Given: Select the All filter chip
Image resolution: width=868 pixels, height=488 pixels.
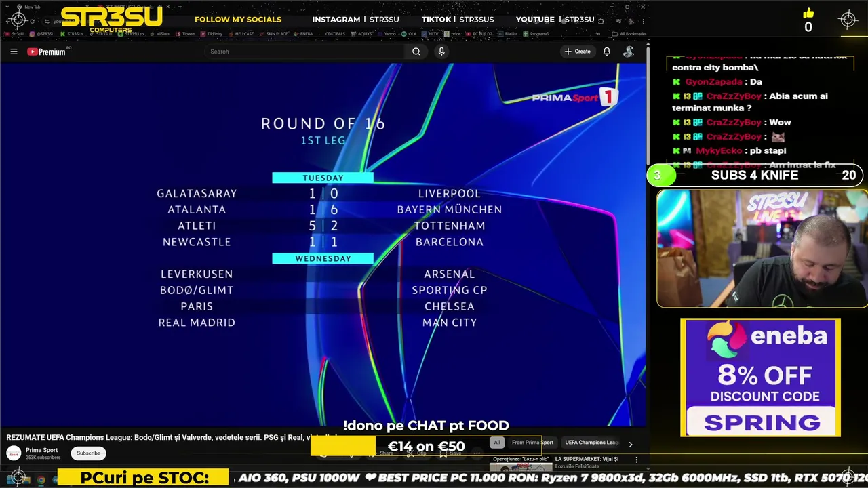Looking at the screenshot, I should click(497, 443).
